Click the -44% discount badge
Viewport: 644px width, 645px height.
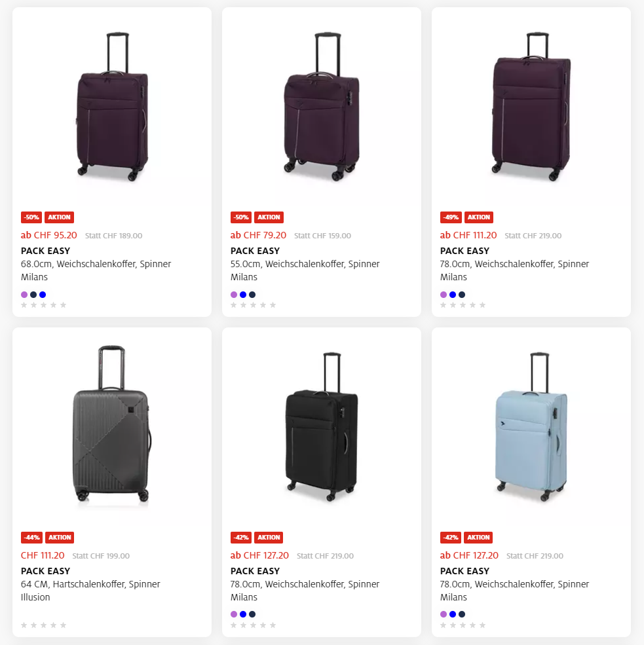(31, 538)
